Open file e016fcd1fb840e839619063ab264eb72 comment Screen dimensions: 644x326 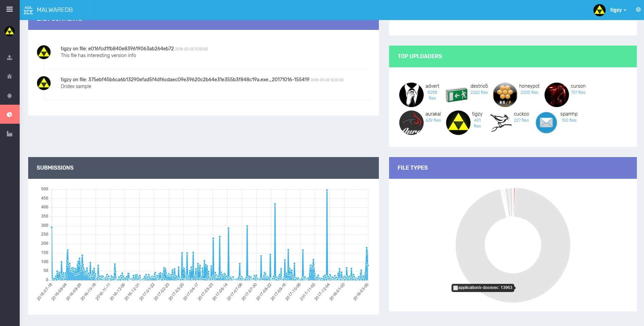(x=131, y=49)
